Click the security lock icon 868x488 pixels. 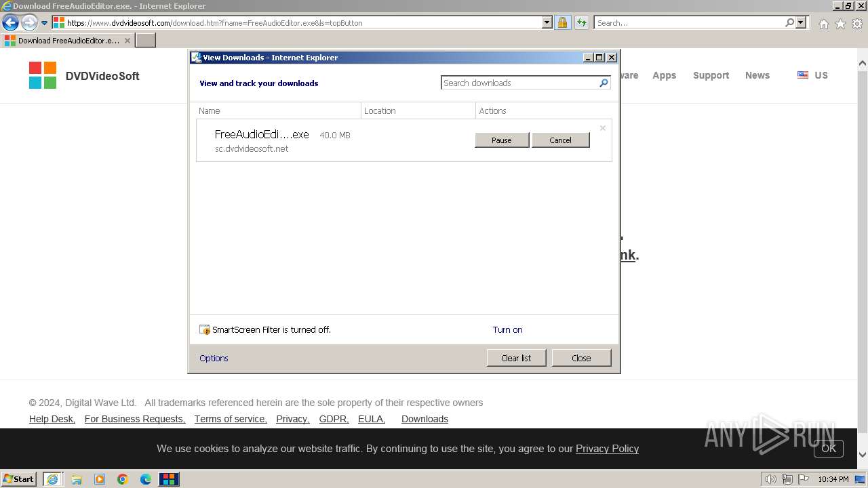pos(563,22)
